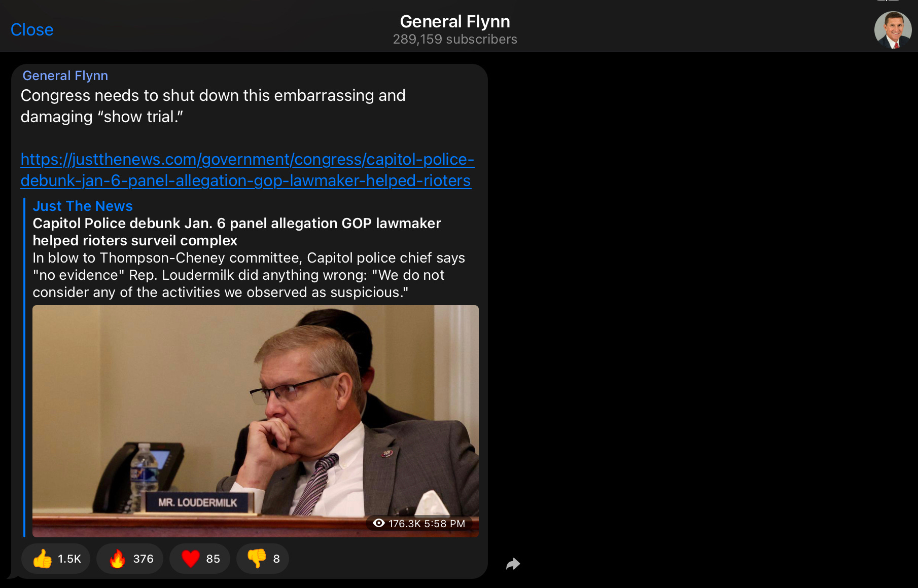This screenshot has height=588, width=918.
Task: Open Just The News preview source
Action: tap(83, 206)
